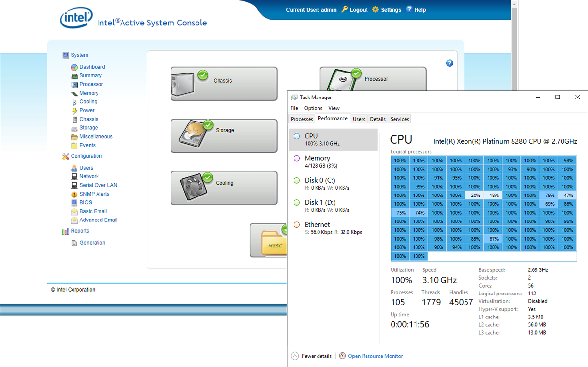Open the Dashboard in the System menu

92,67
